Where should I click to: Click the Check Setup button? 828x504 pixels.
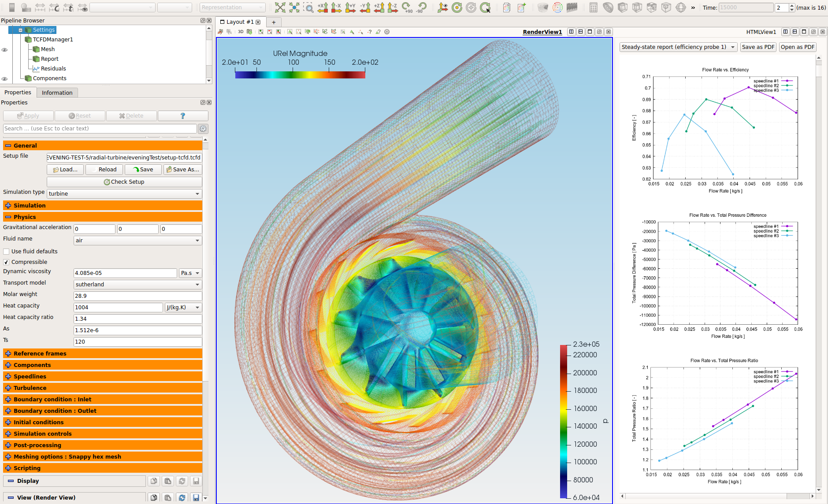(124, 182)
